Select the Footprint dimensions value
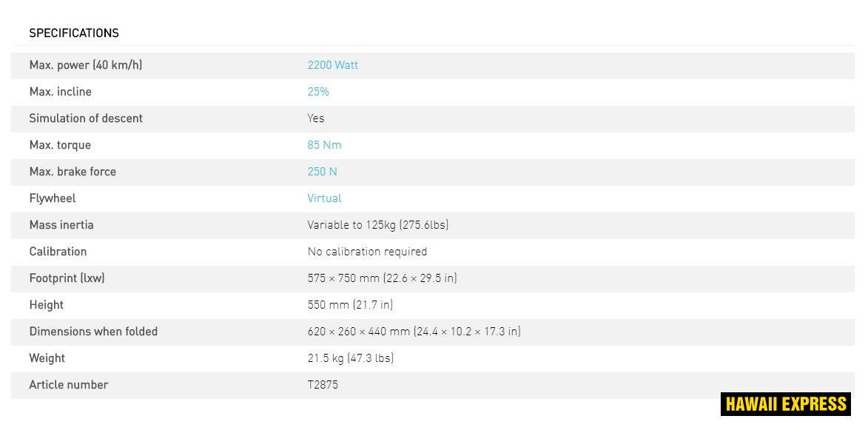The image size is (868, 433). point(382,278)
